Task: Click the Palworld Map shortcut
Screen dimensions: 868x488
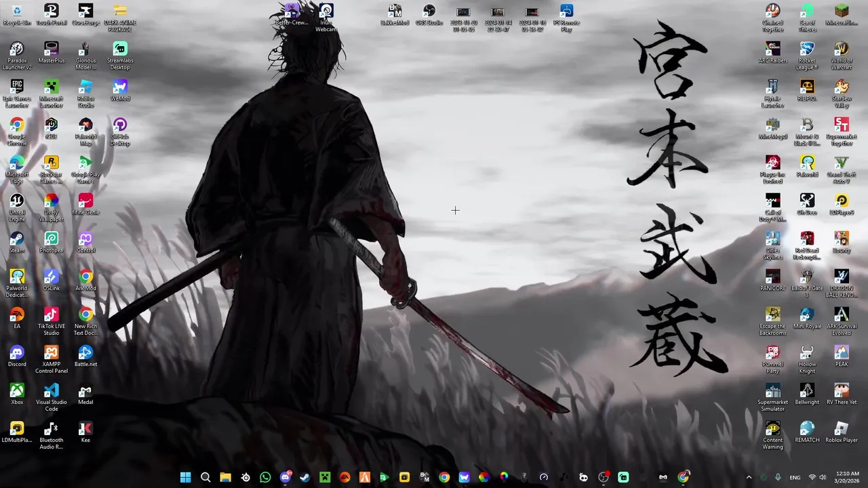Action: coord(85,132)
